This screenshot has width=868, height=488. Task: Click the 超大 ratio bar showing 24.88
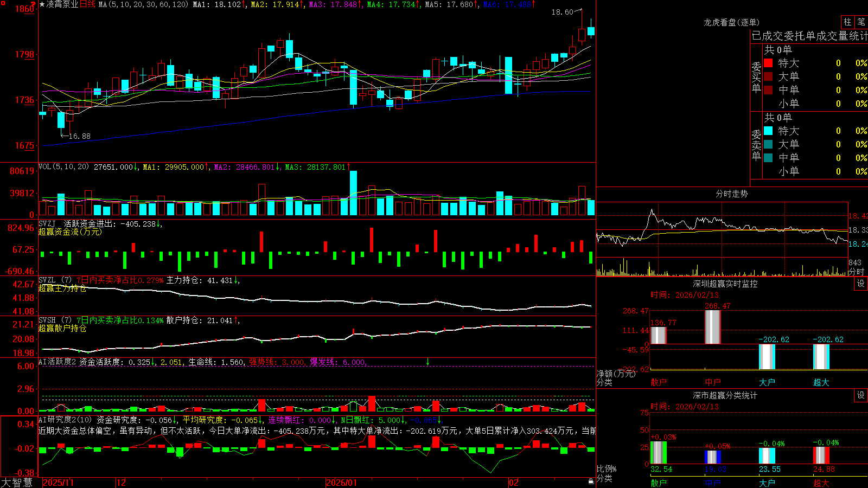pos(821,455)
